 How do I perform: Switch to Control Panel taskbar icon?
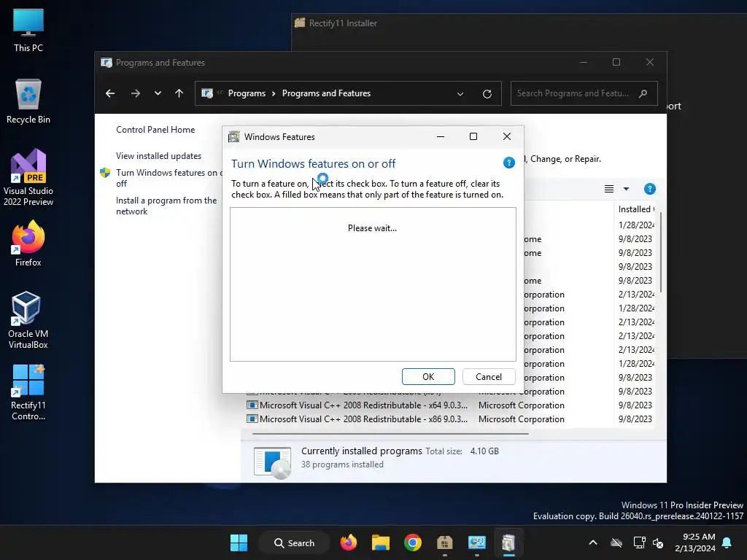coord(477,542)
